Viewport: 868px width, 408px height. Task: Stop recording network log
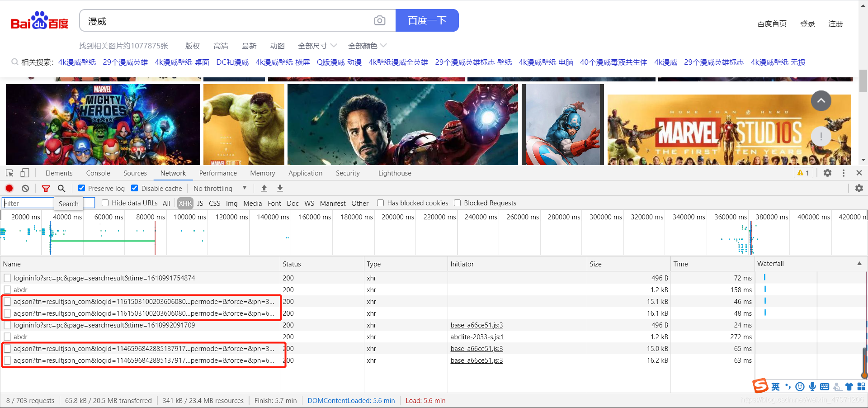point(9,188)
